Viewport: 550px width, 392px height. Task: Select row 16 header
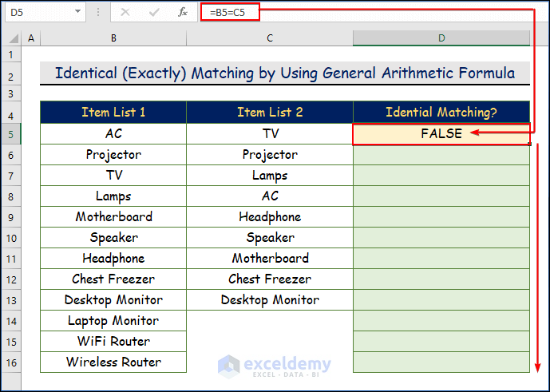(x=11, y=362)
